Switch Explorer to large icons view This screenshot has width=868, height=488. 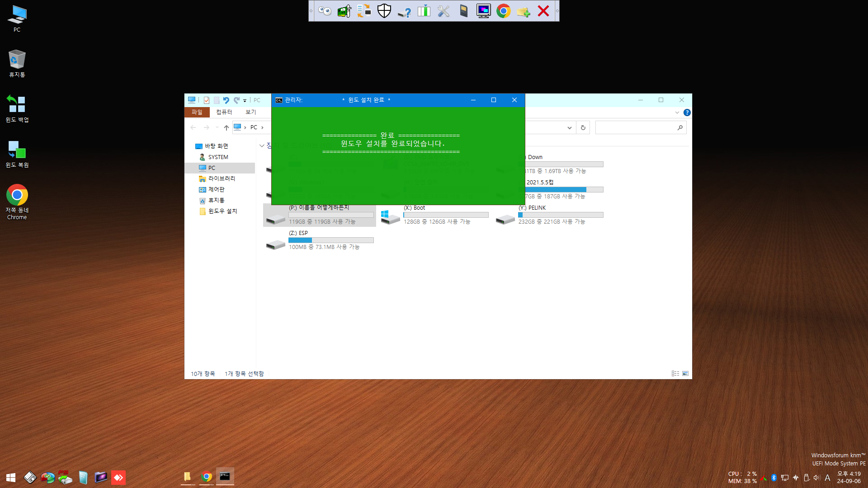point(685,374)
